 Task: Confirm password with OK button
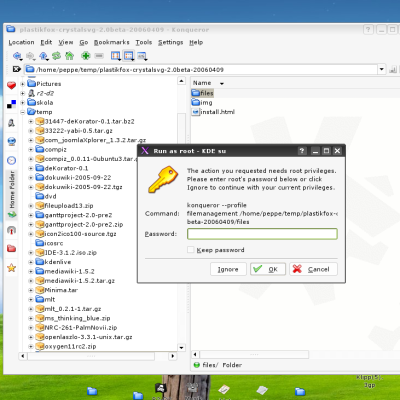pos(268,269)
